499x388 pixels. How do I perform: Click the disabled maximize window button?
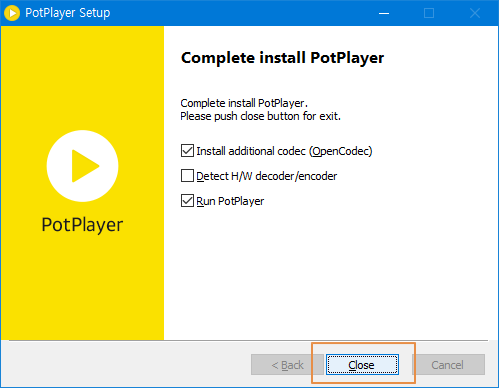[429, 13]
